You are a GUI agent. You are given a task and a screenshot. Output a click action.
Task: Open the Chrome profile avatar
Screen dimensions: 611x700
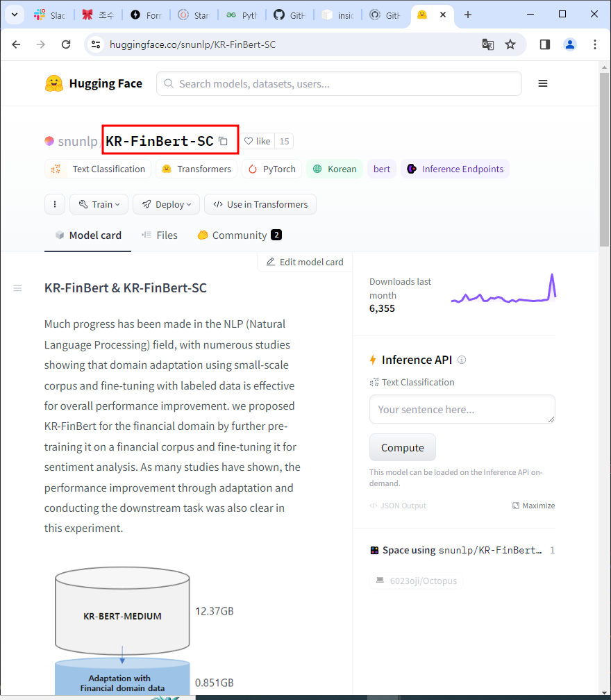pos(570,44)
